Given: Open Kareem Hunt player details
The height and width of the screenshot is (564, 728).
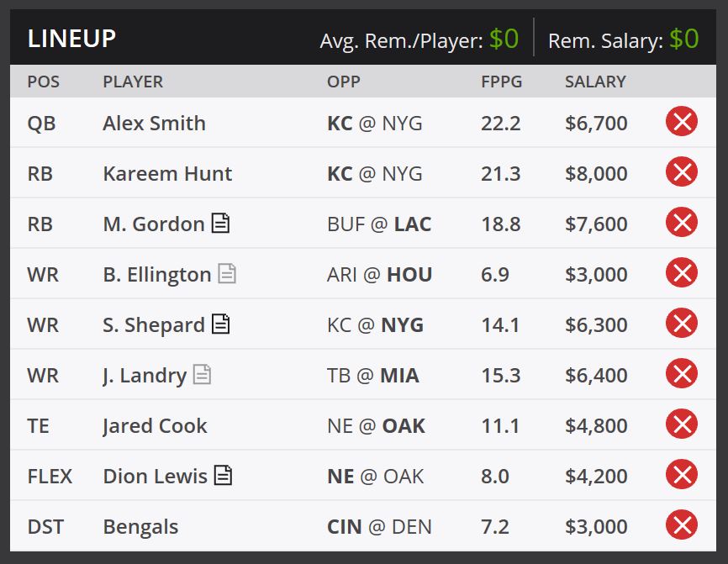Looking at the screenshot, I should click(167, 174).
